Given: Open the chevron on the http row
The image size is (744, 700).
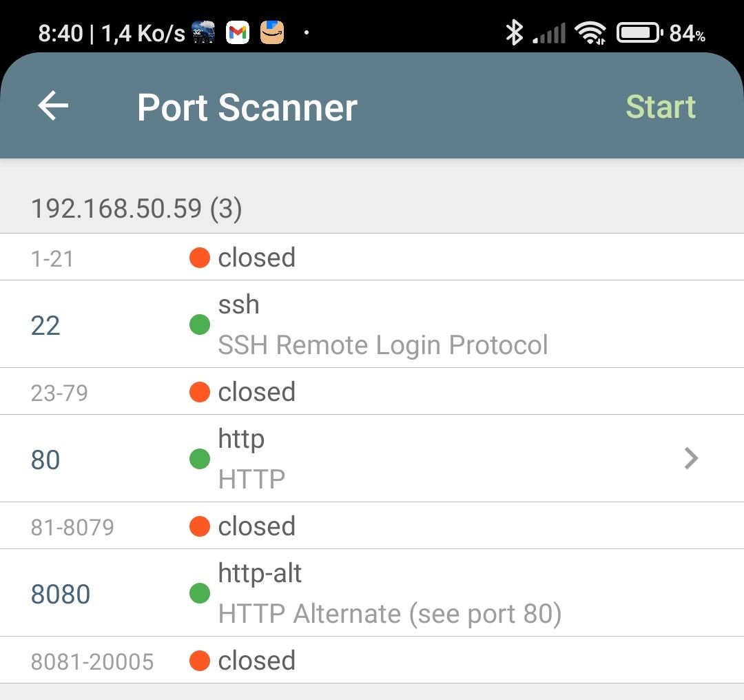Looking at the screenshot, I should (x=691, y=458).
